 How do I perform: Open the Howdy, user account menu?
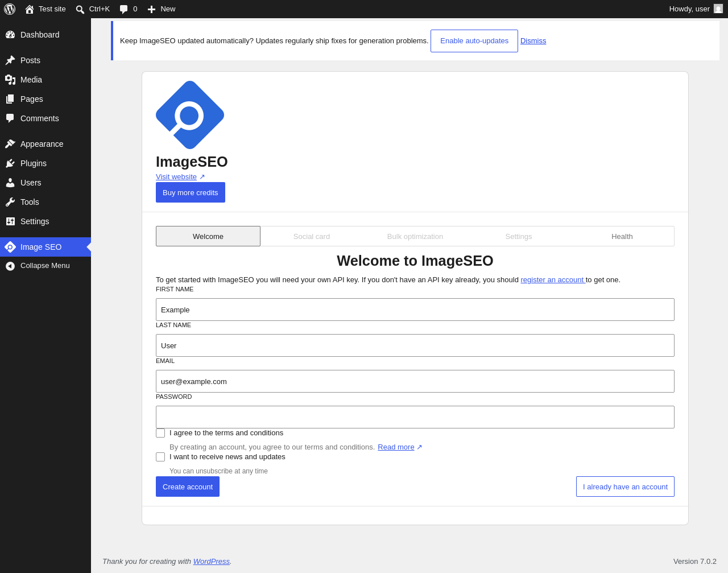[696, 9]
